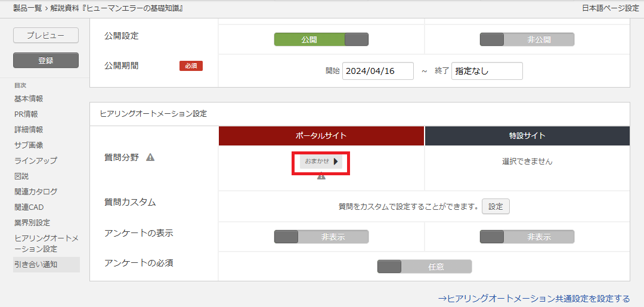644x307 pixels.
Task: Open 日本語ページ設定 at top right
Action: click(606, 8)
